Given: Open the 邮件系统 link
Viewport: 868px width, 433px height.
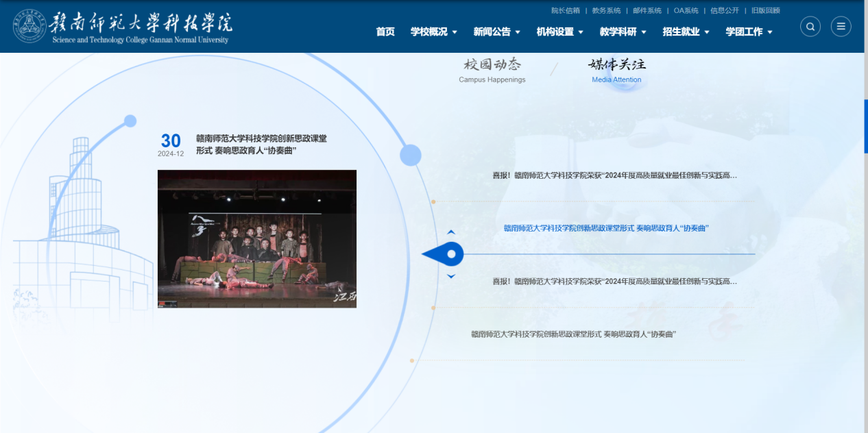Looking at the screenshot, I should 647,10.
